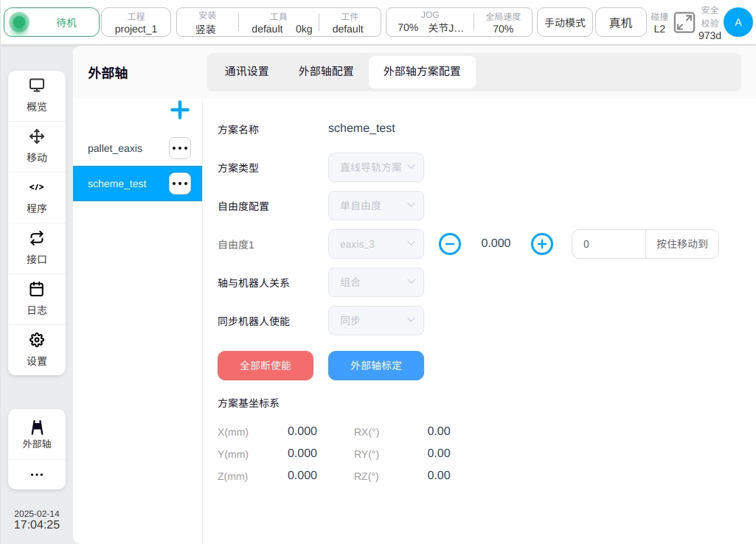Switch to 外部轴配置 tab
The image size is (756, 544).
(x=326, y=72)
